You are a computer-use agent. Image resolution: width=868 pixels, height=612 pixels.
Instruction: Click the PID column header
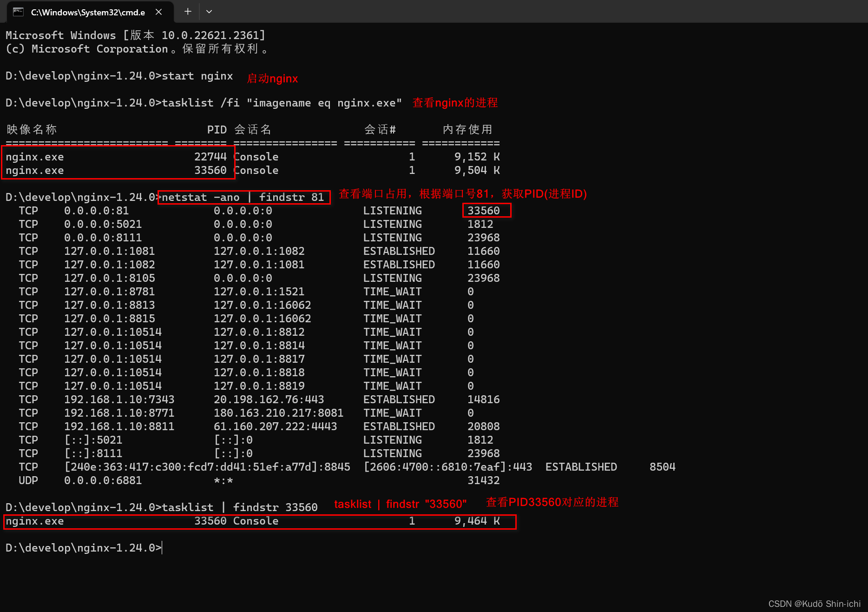(x=217, y=130)
